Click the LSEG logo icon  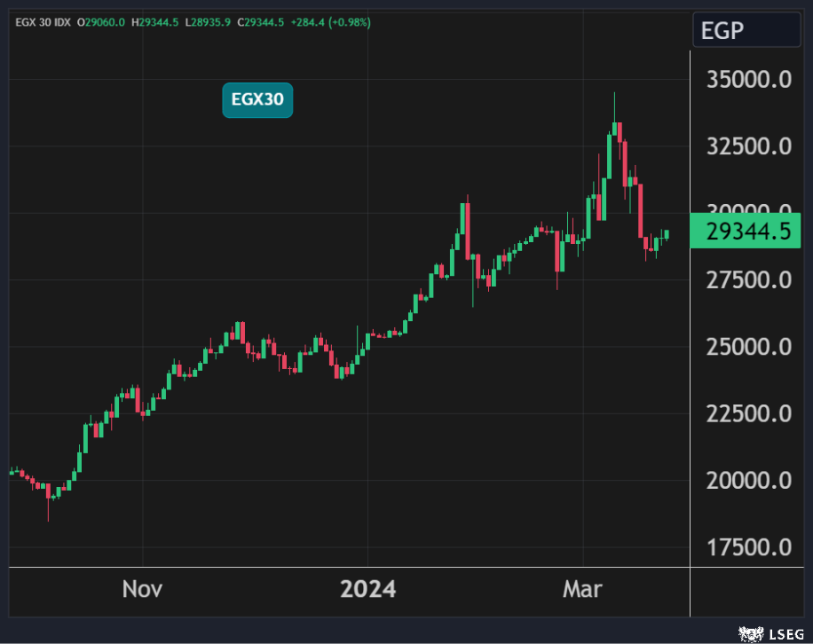[751, 633]
